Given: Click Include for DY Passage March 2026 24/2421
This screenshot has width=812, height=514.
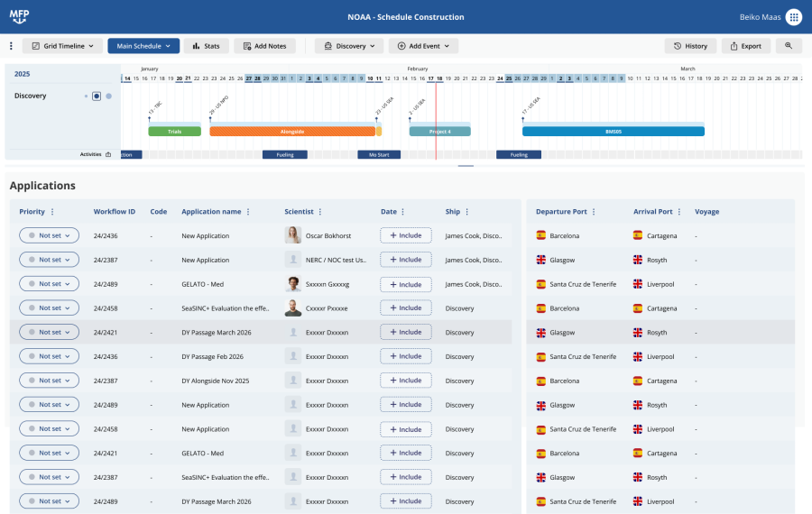Looking at the screenshot, I should tap(405, 333).
